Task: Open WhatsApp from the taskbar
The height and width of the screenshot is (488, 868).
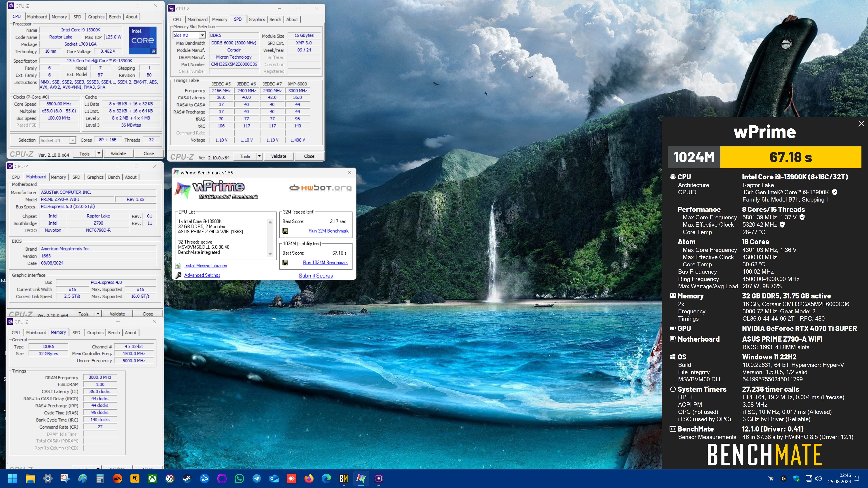Action: click(239, 478)
